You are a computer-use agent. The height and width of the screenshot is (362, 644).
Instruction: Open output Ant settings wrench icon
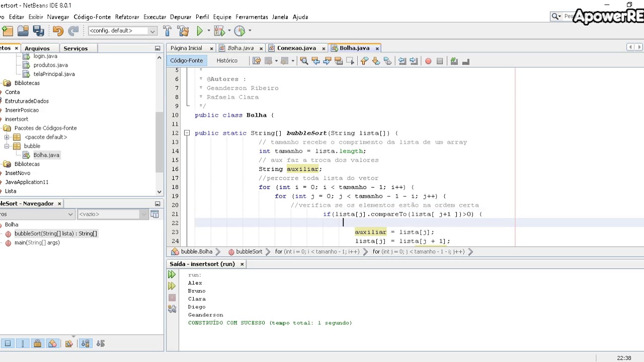click(x=172, y=309)
